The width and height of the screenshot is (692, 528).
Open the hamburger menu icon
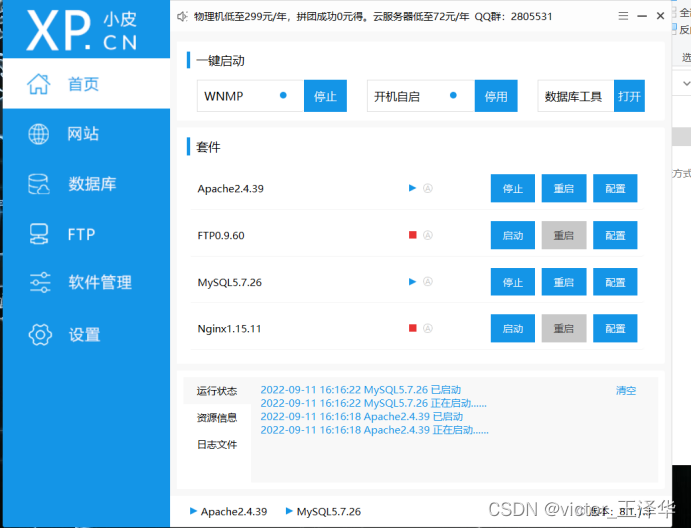(623, 16)
